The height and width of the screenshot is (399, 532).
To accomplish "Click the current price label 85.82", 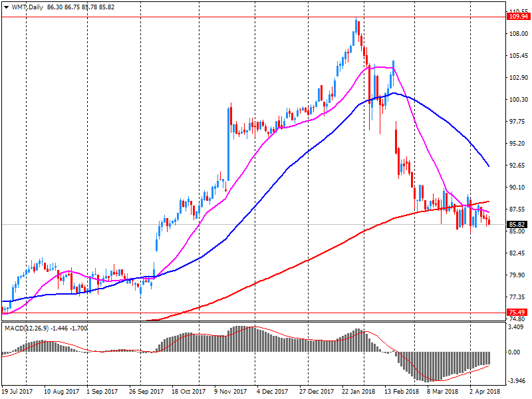I will pos(517,224).
